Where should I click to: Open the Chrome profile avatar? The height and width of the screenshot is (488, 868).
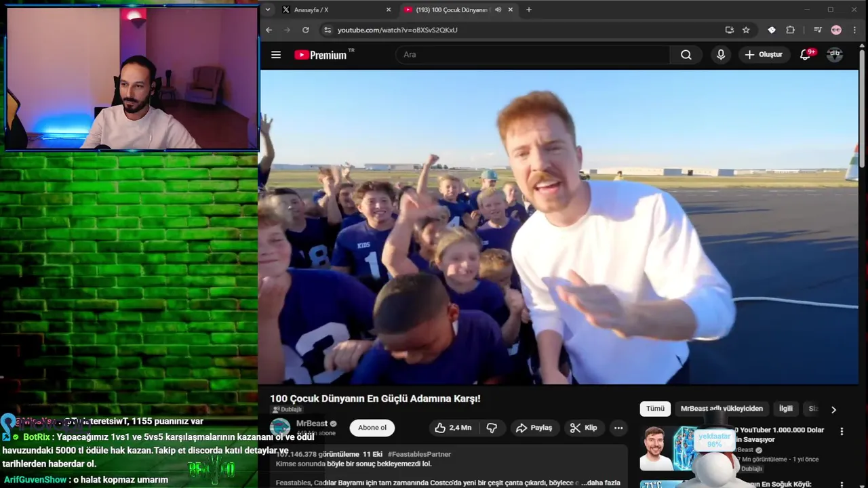click(836, 30)
